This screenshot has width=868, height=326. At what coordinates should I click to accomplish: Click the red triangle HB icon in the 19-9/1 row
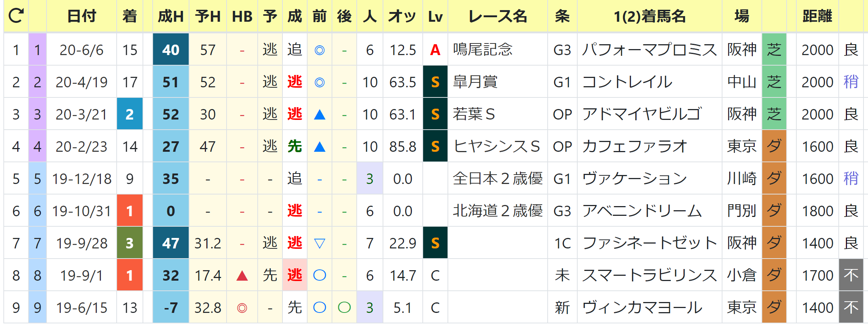(242, 276)
